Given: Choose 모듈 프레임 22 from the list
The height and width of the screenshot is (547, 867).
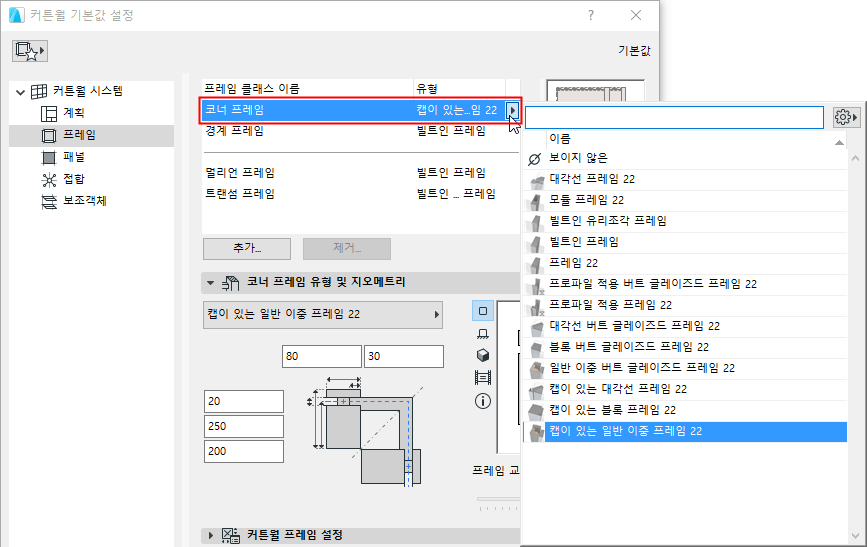Looking at the screenshot, I should pos(685,200).
